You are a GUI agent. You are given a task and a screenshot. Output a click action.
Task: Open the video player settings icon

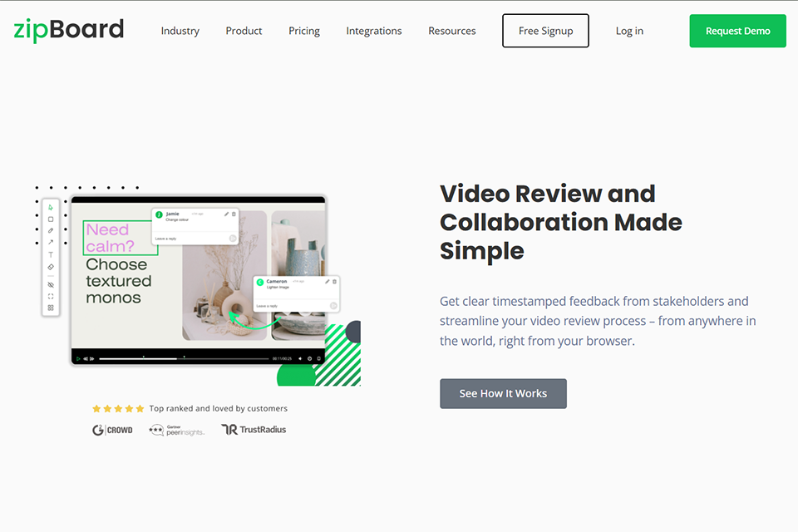(309, 359)
